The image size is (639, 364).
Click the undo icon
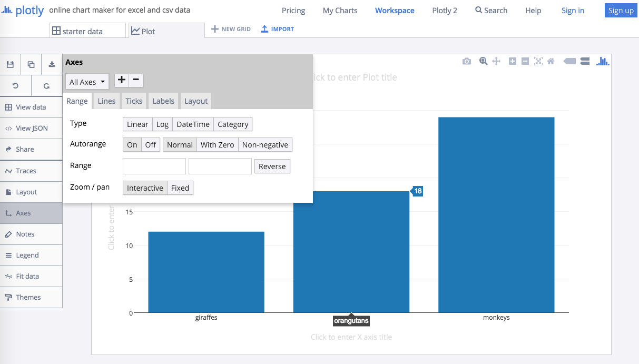tap(15, 85)
